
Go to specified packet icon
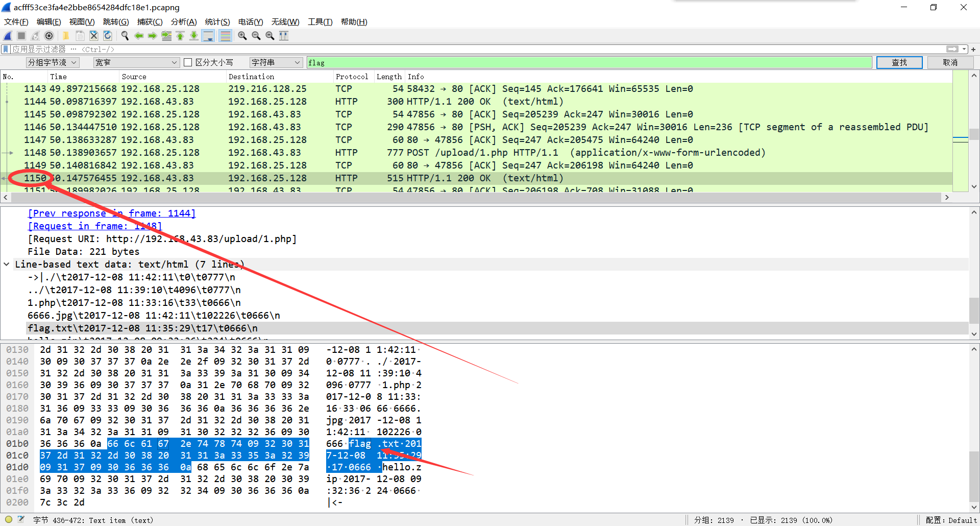(x=166, y=36)
